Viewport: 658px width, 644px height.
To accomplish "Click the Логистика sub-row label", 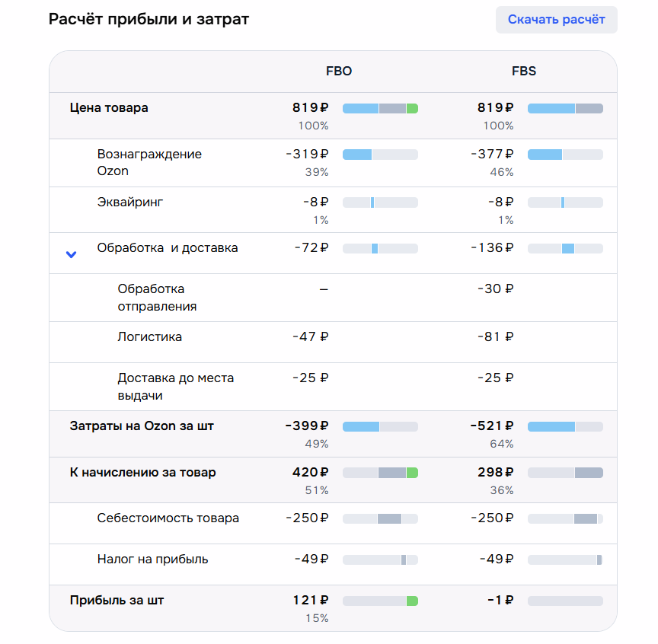I will (x=150, y=336).
